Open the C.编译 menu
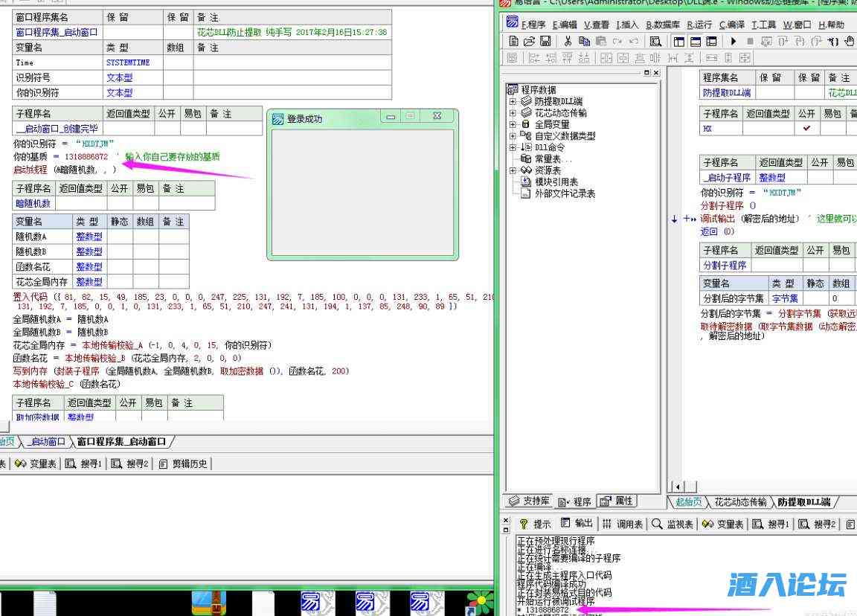This screenshot has width=857, height=616. point(732,25)
